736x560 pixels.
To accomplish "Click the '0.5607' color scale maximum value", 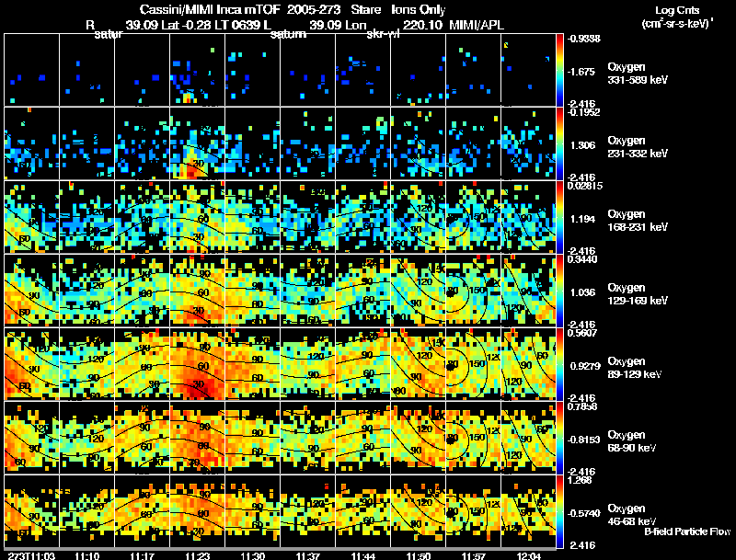I will [x=581, y=334].
